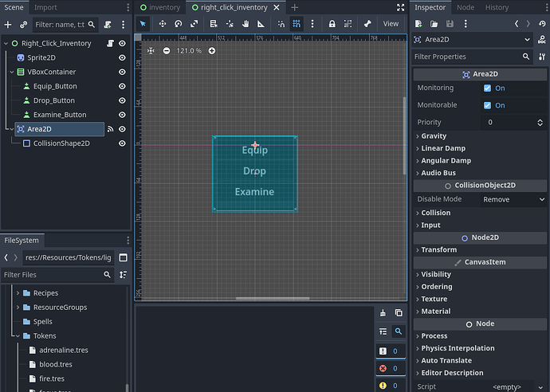Adjust the Priority value stepper

point(540,123)
